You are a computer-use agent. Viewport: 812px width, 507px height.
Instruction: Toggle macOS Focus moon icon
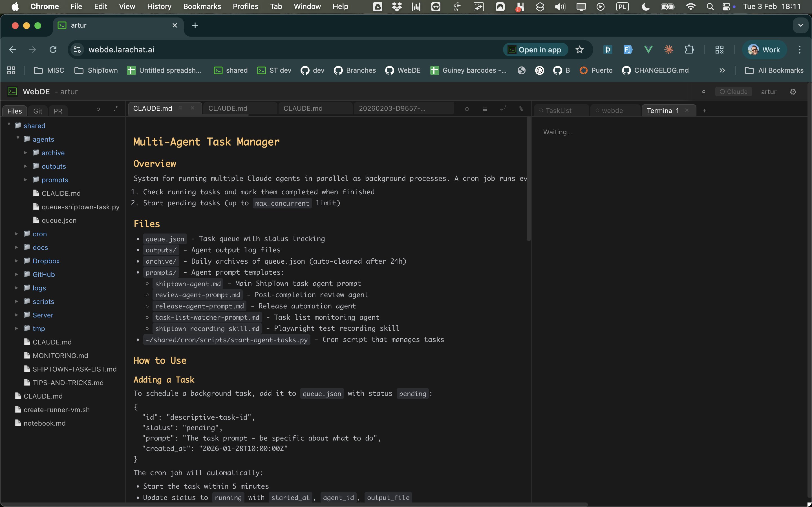(645, 7)
